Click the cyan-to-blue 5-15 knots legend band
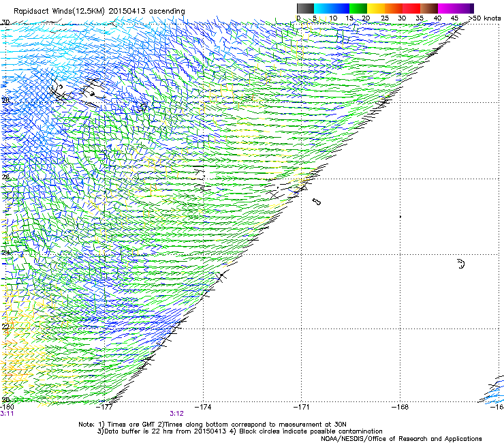The height and width of the screenshot is (443, 504). pyautogui.click(x=332, y=8)
